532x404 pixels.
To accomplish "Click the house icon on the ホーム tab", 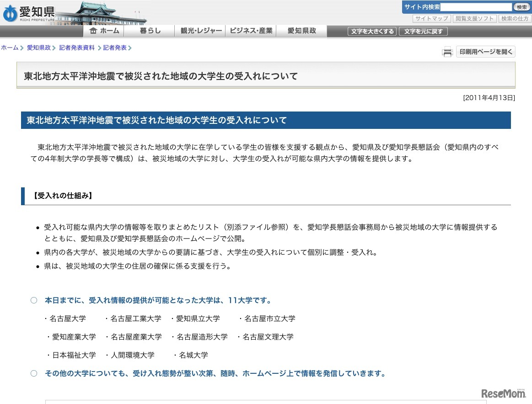I will pyautogui.click(x=96, y=31).
